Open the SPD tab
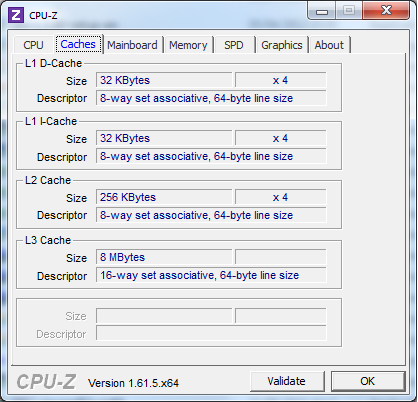 point(234,45)
